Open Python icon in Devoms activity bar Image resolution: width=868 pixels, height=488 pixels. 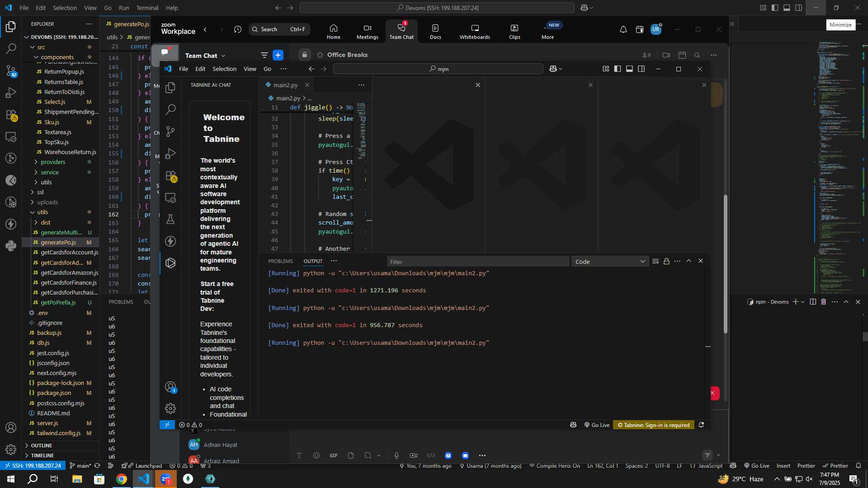11,246
